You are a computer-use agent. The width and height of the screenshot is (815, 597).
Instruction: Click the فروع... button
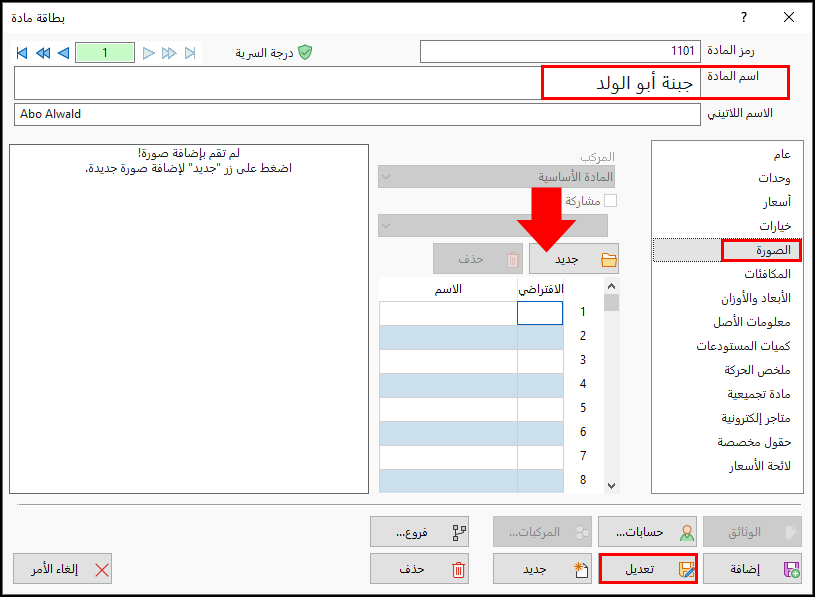click(x=419, y=532)
